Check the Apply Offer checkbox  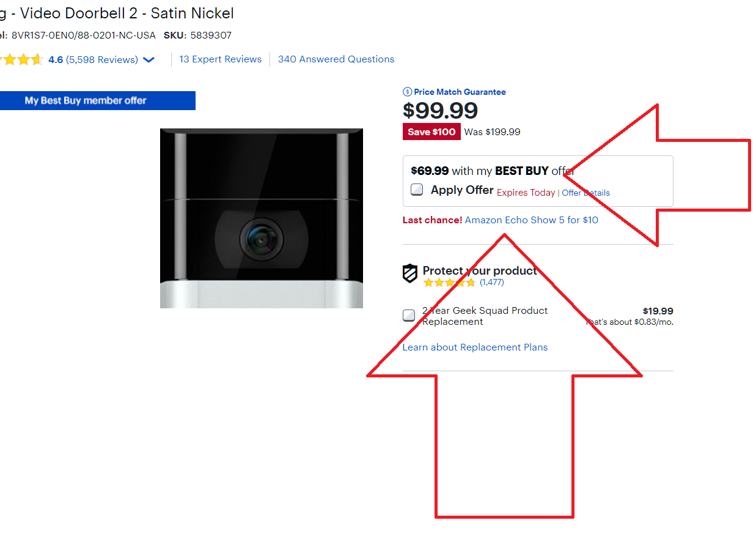pyautogui.click(x=417, y=190)
